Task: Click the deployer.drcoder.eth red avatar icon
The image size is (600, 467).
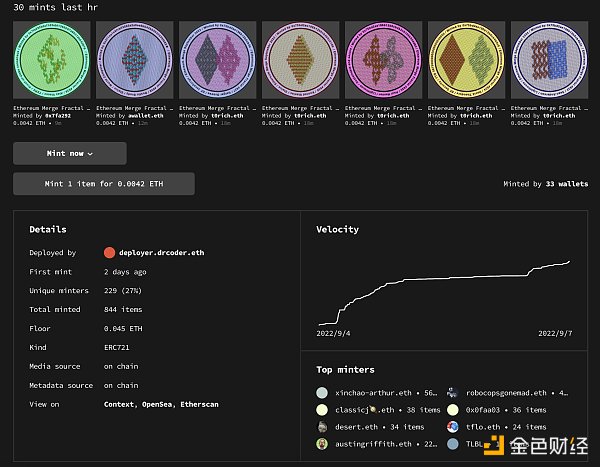Action: (x=110, y=253)
